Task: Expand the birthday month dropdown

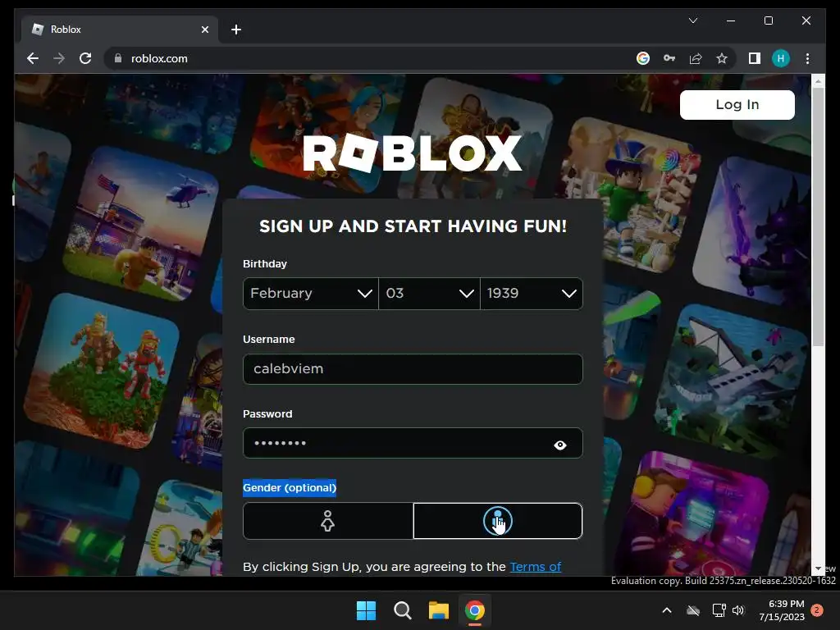Action: coord(311,294)
